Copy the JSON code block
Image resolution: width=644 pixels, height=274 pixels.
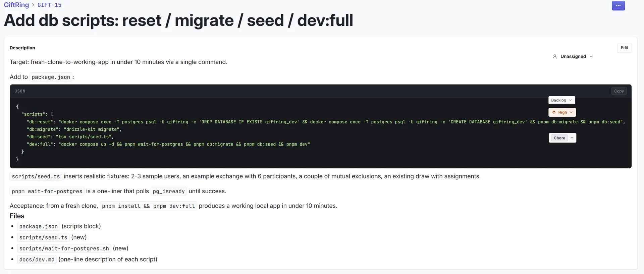(619, 91)
